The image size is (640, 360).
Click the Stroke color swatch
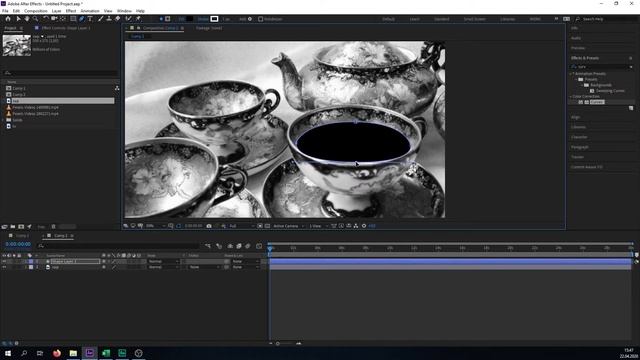click(214, 19)
